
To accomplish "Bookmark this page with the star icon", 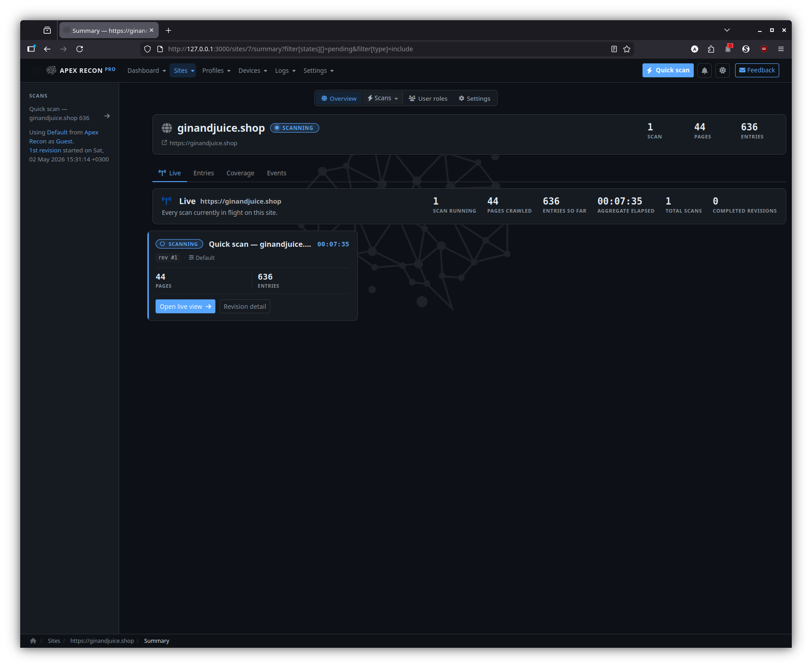I will pos(627,49).
